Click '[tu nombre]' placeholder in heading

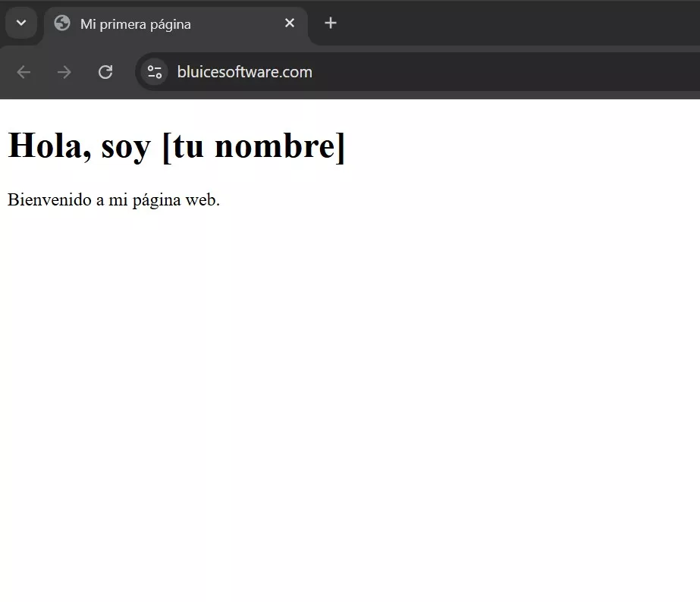point(253,146)
